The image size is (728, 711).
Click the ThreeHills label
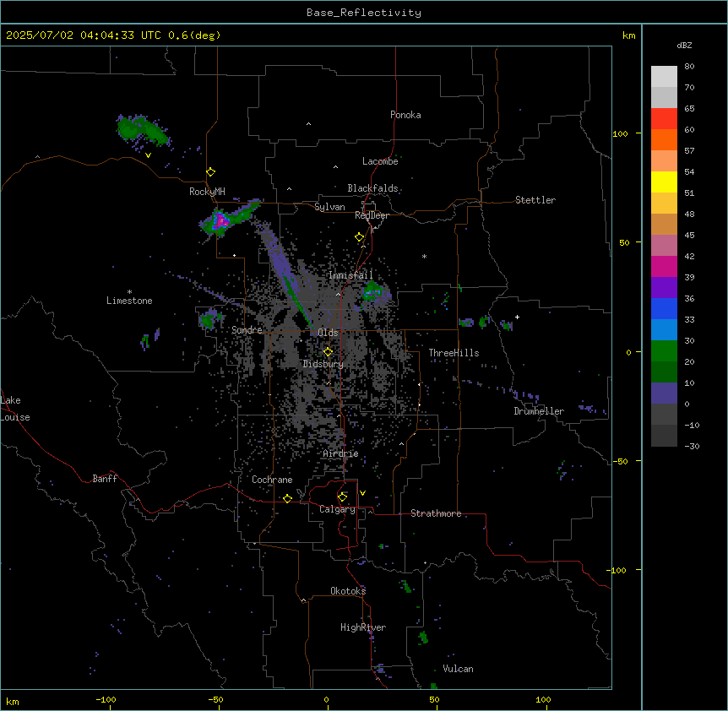pos(454,353)
